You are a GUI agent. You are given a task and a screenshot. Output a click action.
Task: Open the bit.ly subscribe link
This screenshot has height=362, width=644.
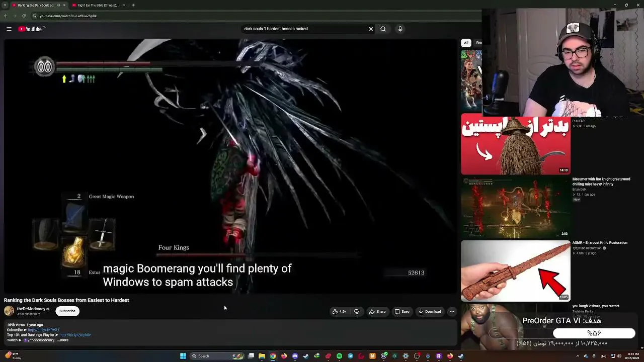[x=43, y=330]
